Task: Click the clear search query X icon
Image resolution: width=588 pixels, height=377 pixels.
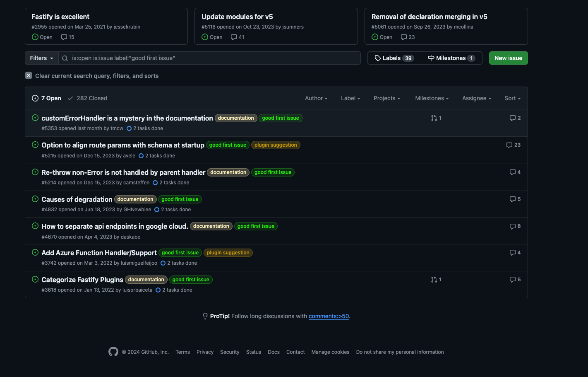Action: pyautogui.click(x=29, y=75)
